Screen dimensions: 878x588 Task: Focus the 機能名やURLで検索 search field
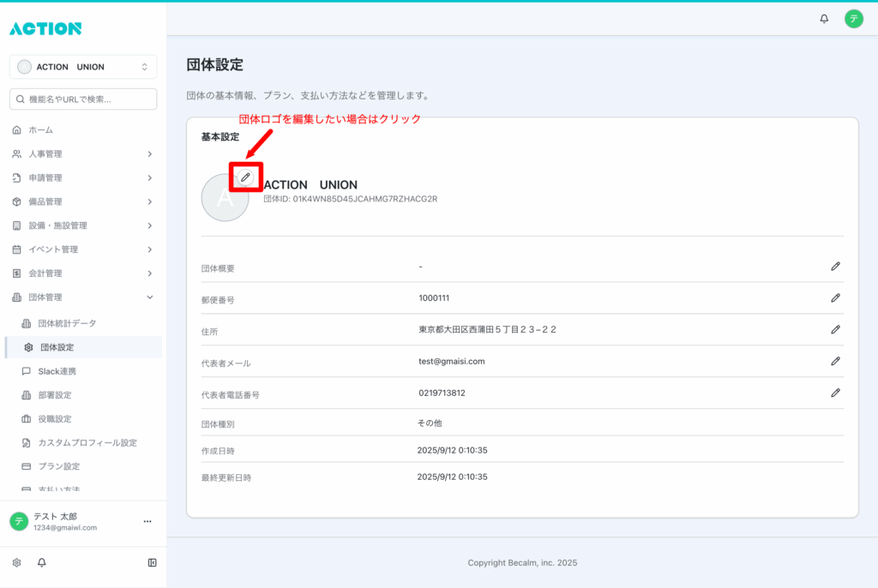83,99
